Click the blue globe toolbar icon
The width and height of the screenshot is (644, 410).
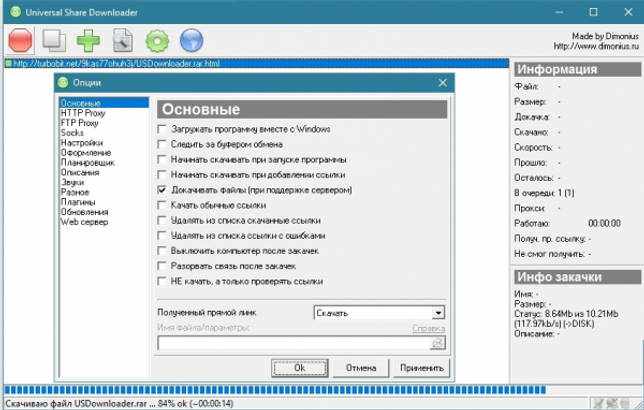click(191, 41)
